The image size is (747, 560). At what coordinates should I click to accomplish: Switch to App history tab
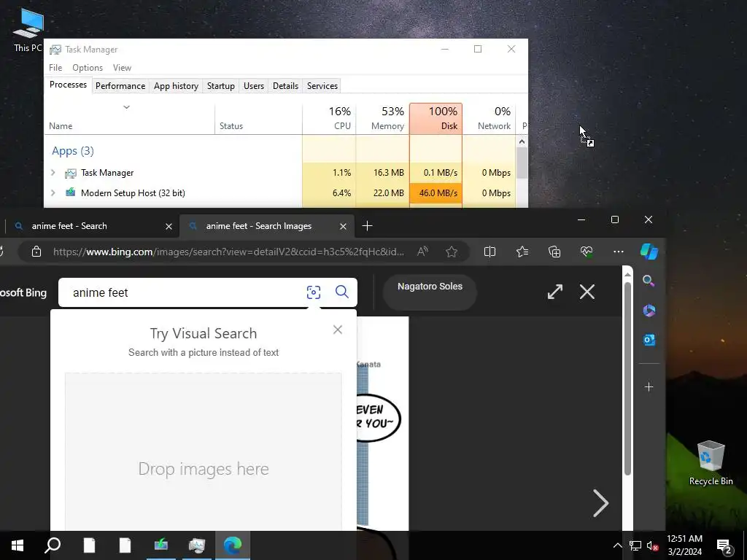click(x=176, y=86)
